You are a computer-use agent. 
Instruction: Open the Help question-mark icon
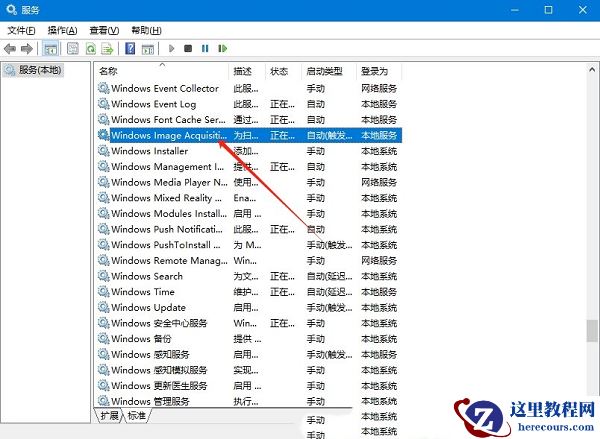click(130, 49)
